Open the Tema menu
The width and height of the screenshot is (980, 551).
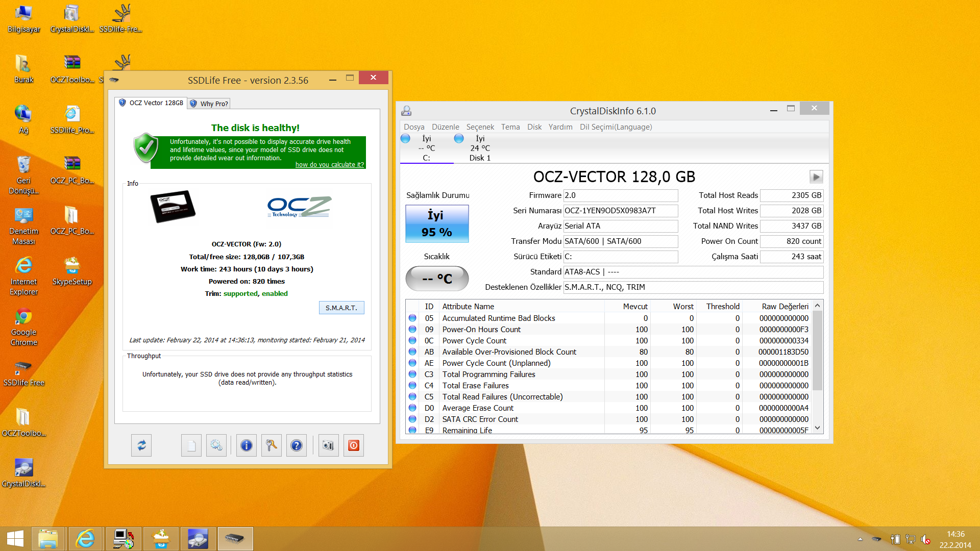(510, 127)
